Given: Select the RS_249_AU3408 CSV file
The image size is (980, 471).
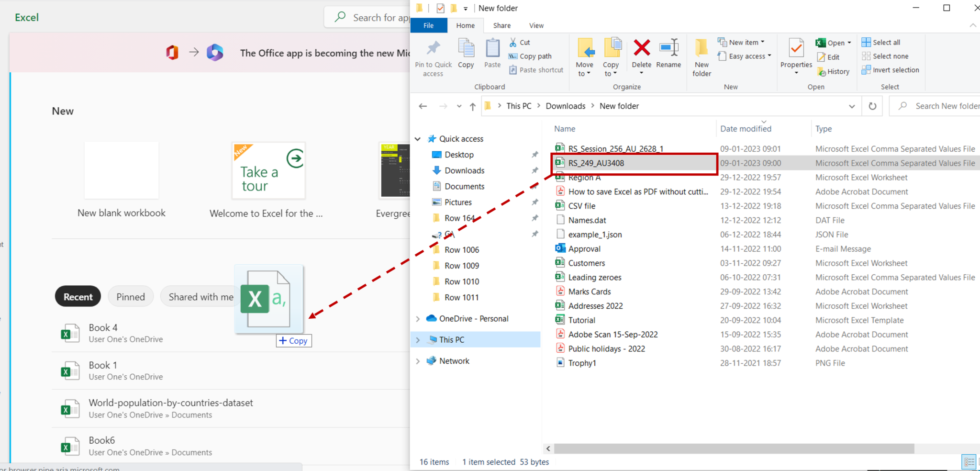Looking at the screenshot, I should pos(596,163).
